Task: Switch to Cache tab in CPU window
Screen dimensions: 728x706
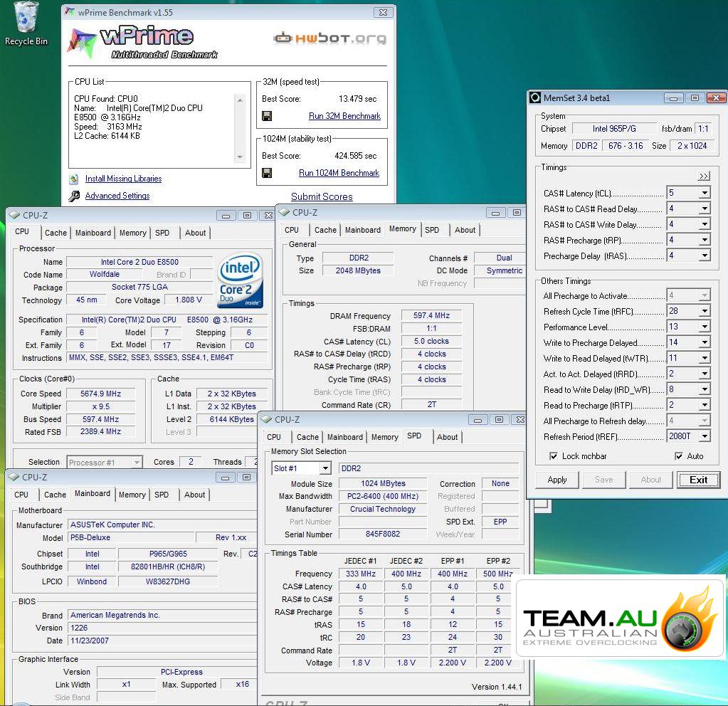Action: tap(56, 233)
